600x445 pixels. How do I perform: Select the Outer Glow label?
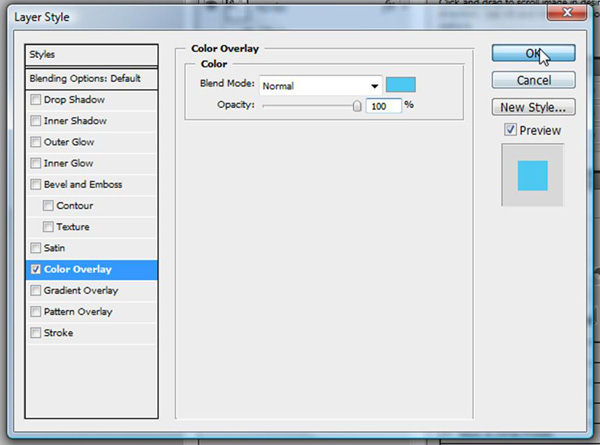pyautogui.click(x=69, y=142)
